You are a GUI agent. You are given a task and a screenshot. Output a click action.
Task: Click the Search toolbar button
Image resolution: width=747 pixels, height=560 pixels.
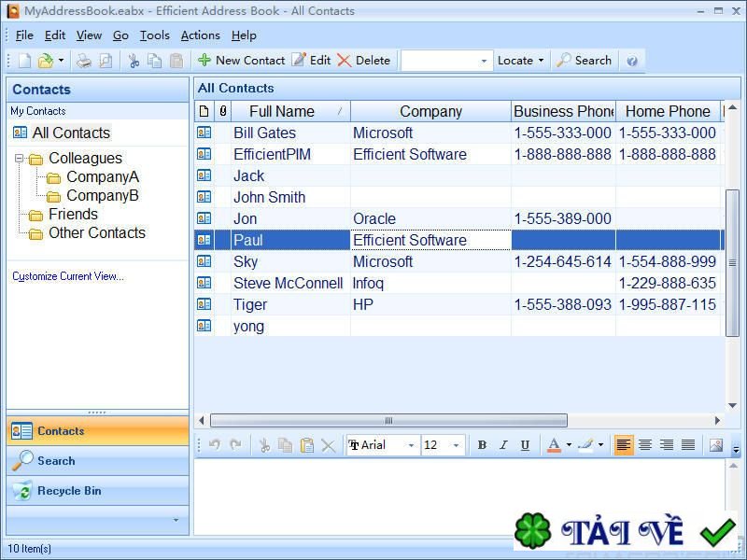click(584, 61)
